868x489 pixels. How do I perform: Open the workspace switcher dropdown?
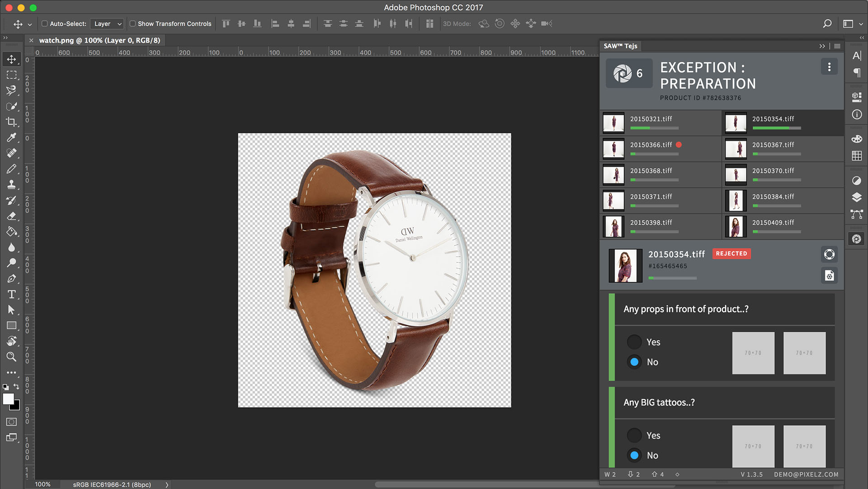coord(852,24)
